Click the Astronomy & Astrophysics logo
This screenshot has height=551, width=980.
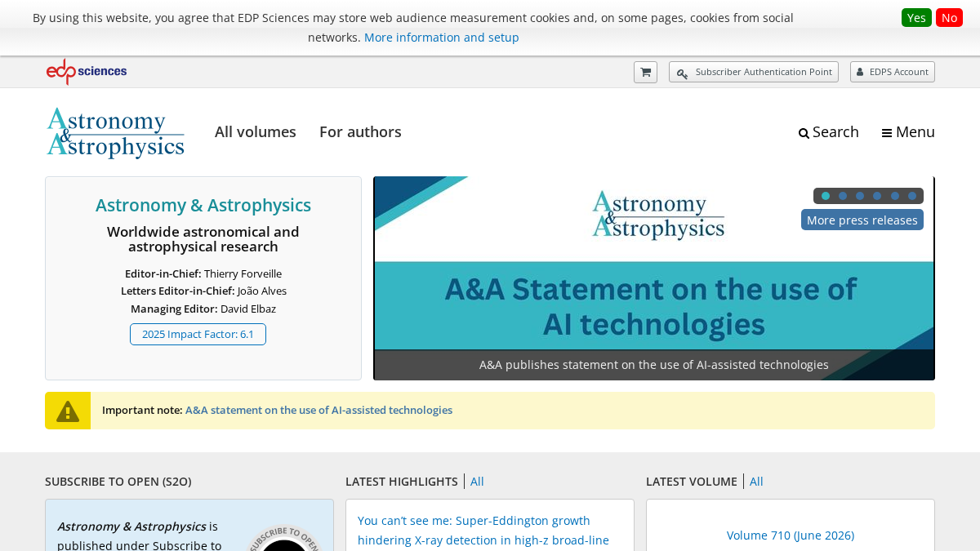(x=115, y=132)
